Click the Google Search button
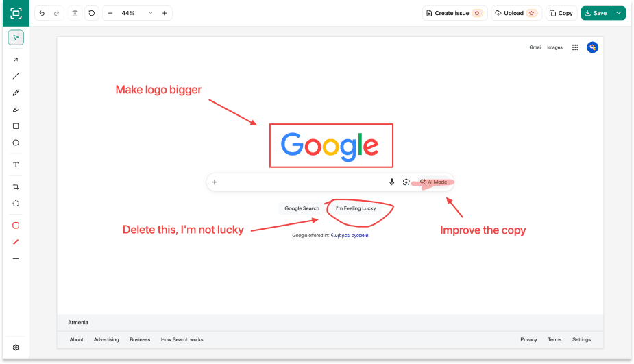 coord(302,208)
